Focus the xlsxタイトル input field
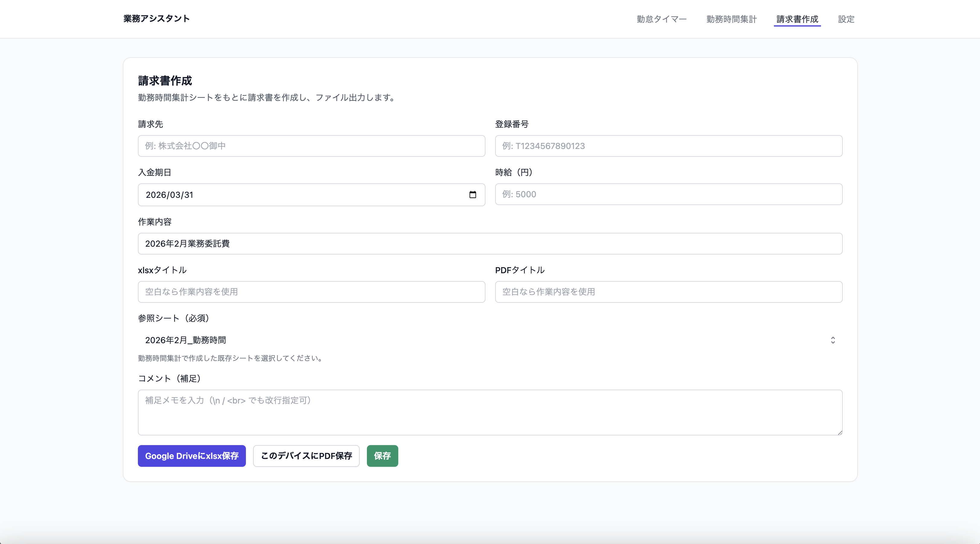 click(311, 292)
